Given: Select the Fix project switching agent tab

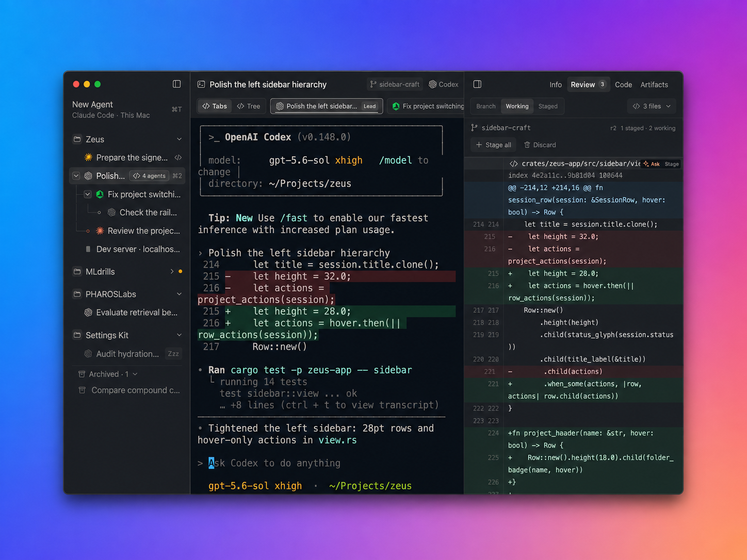Looking at the screenshot, I should click(427, 106).
